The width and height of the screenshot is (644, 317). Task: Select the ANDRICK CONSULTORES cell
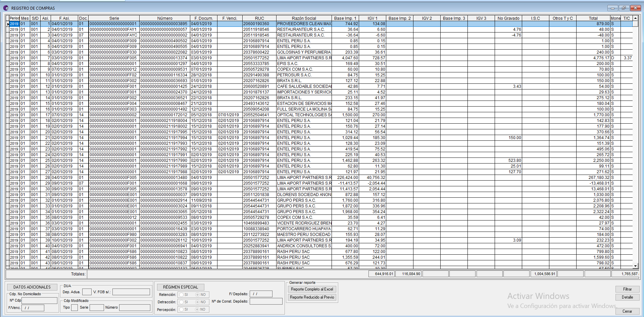(x=304, y=246)
